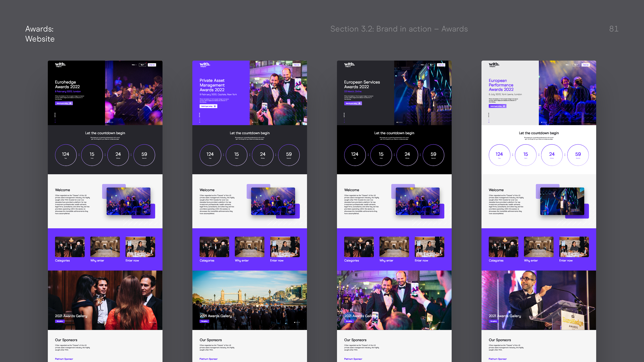
Task: Select second carousel dot on Eurohedge hero image
Action: [x=110, y=122]
